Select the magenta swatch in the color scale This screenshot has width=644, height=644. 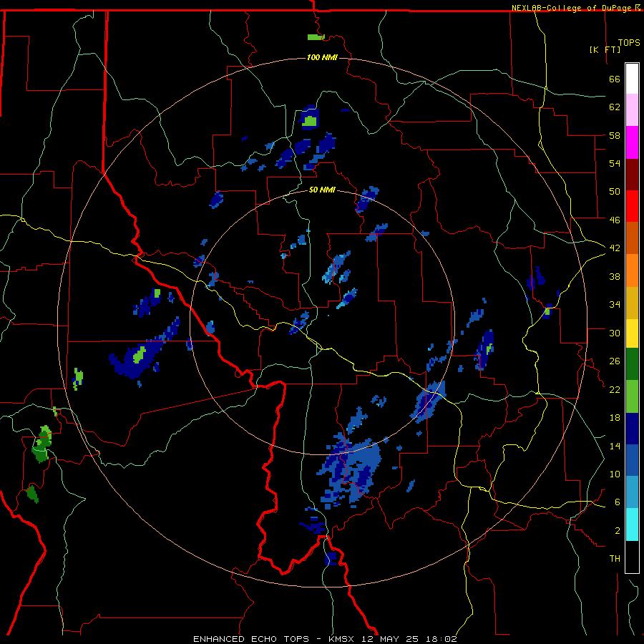[x=632, y=142]
